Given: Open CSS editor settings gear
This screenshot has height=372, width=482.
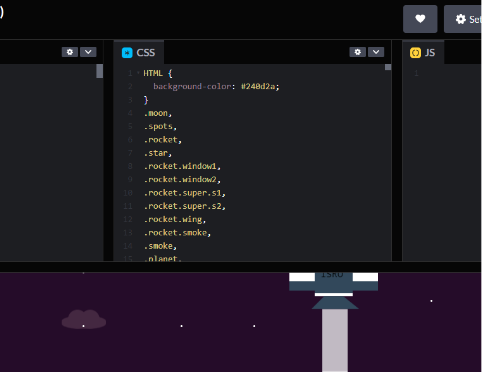Looking at the screenshot, I should coord(358,52).
